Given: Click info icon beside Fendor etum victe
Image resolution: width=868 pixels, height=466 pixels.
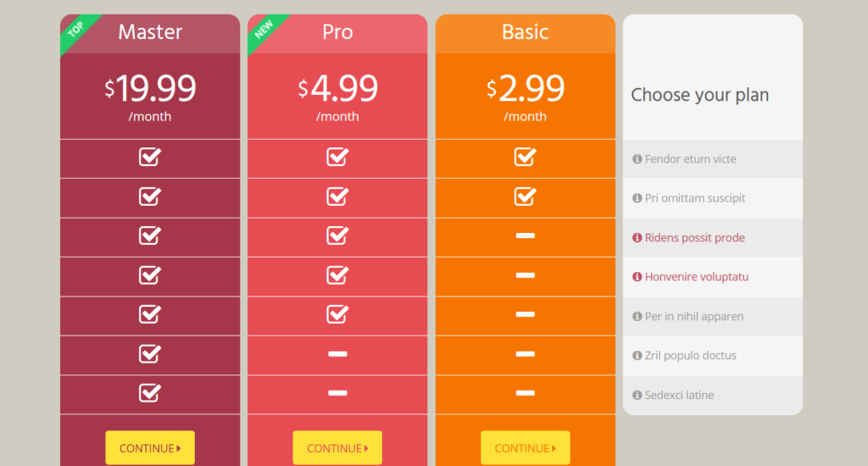Looking at the screenshot, I should [637, 159].
